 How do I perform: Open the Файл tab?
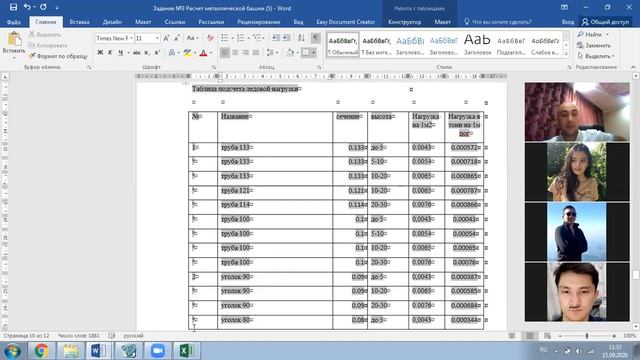(14, 22)
